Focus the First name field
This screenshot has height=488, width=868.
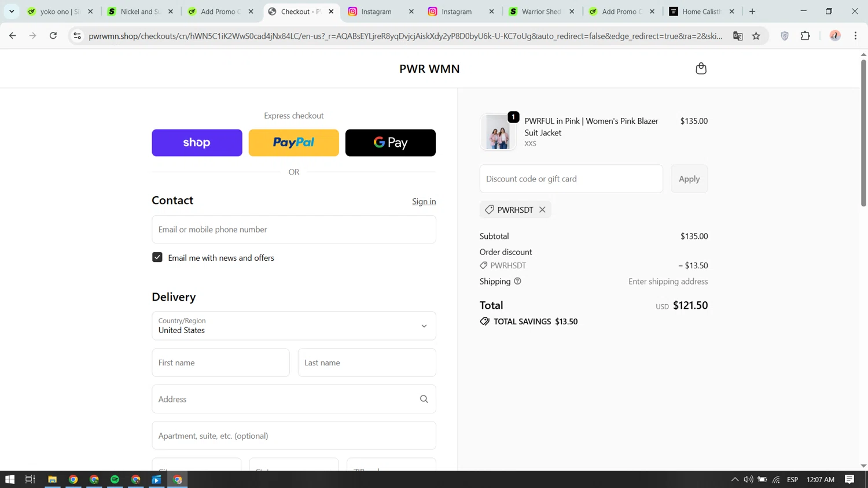(x=220, y=363)
